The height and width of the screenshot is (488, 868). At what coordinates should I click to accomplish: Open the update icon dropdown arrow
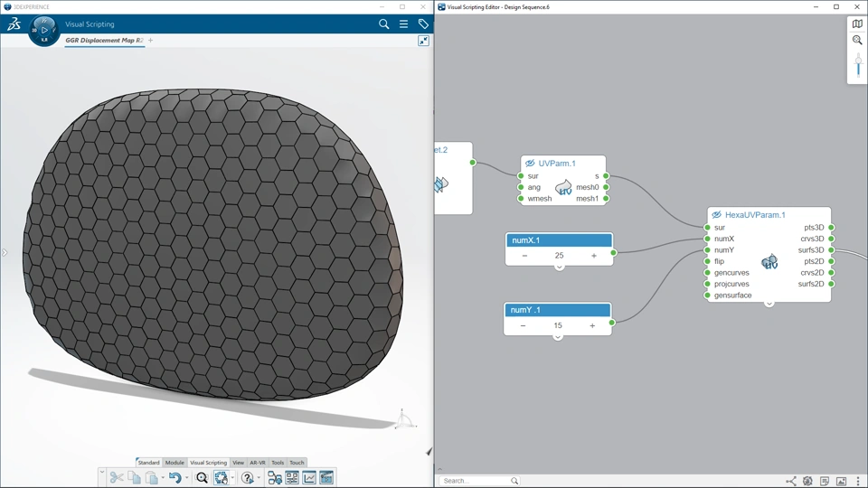pyautogui.click(x=232, y=477)
